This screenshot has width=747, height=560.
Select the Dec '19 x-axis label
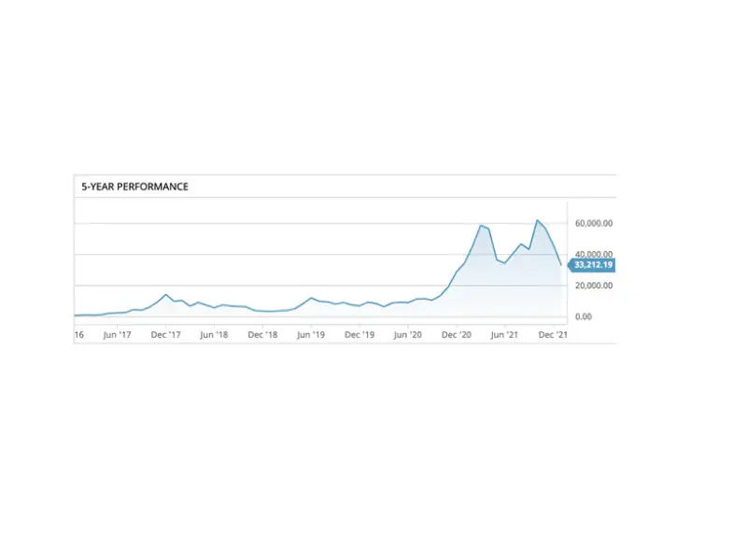click(x=359, y=334)
